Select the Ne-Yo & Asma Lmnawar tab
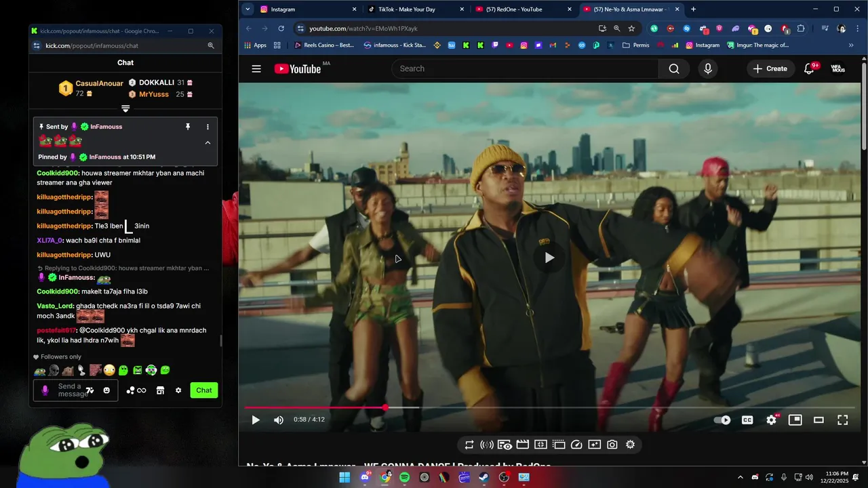The height and width of the screenshot is (488, 868). (632, 9)
